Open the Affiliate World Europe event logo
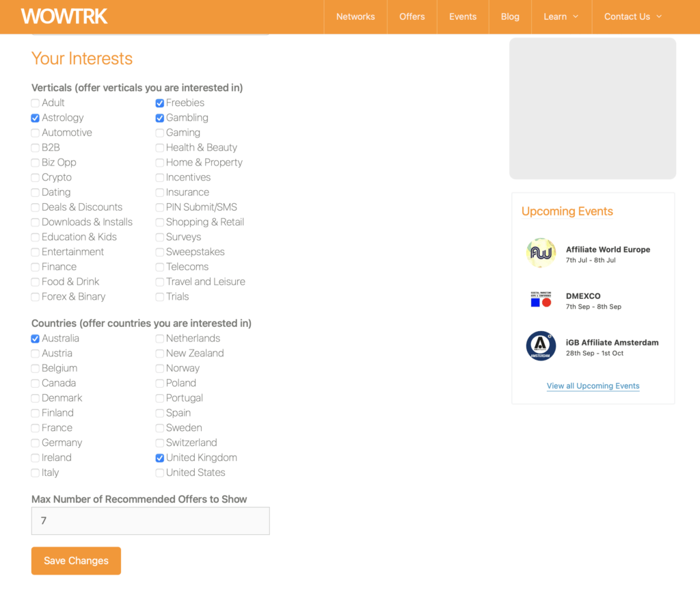The image size is (700, 591). (x=541, y=252)
